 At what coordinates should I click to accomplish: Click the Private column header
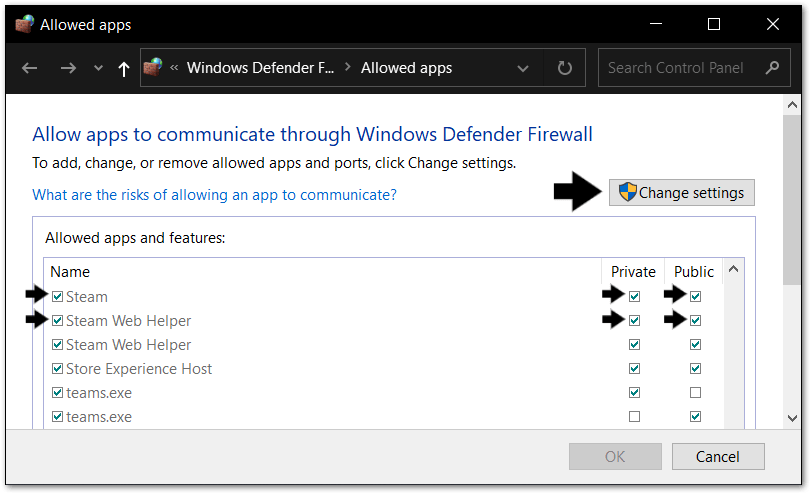pos(633,272)
